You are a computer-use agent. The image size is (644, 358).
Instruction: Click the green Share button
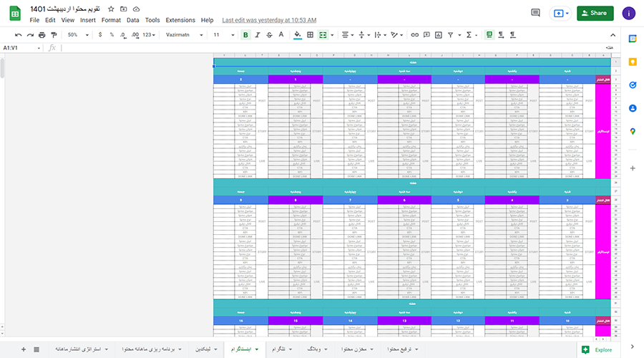click(595, 13)
